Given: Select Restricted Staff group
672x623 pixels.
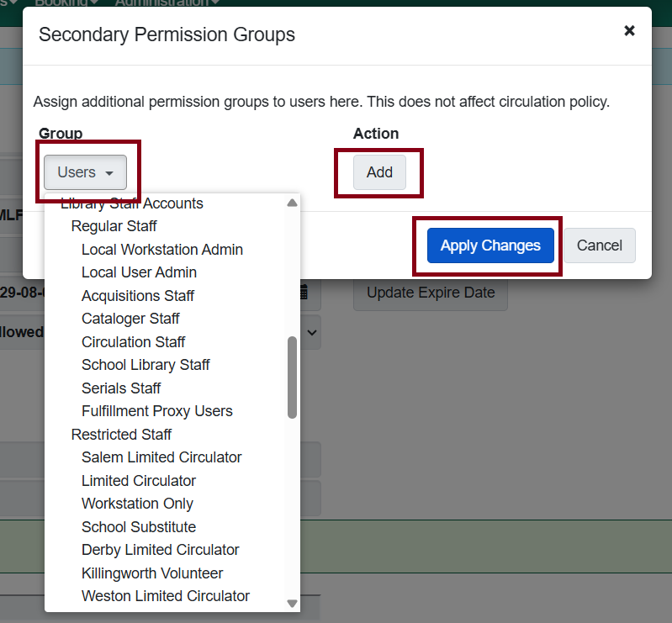Looking at the screenshot, I should pyautogui.click(x=121, y=435).
